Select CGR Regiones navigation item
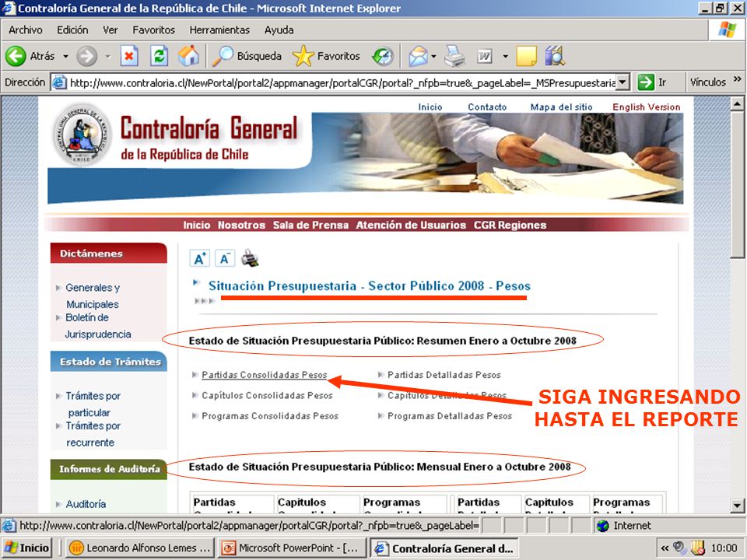 tap(510, 225)
